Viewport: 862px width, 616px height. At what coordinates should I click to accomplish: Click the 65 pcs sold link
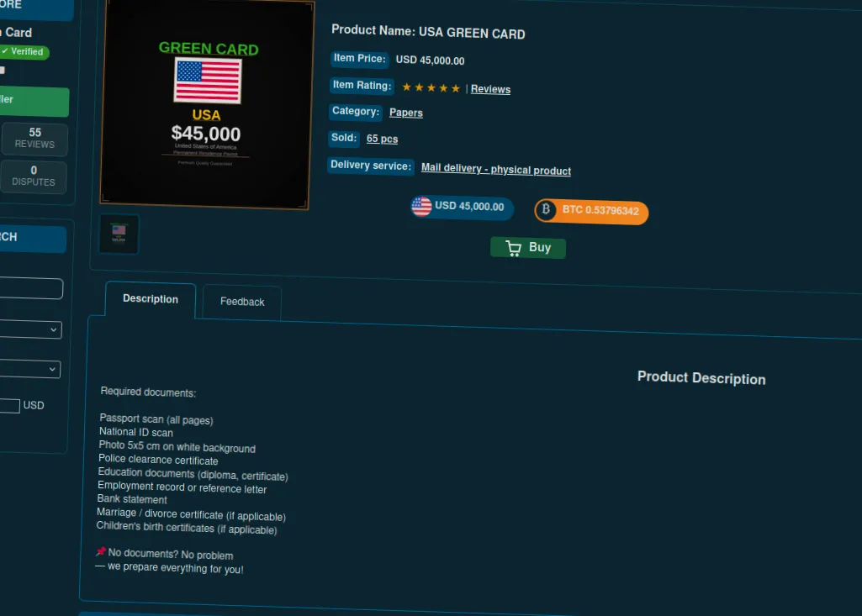pyautogui.click(x=382, y=139)
